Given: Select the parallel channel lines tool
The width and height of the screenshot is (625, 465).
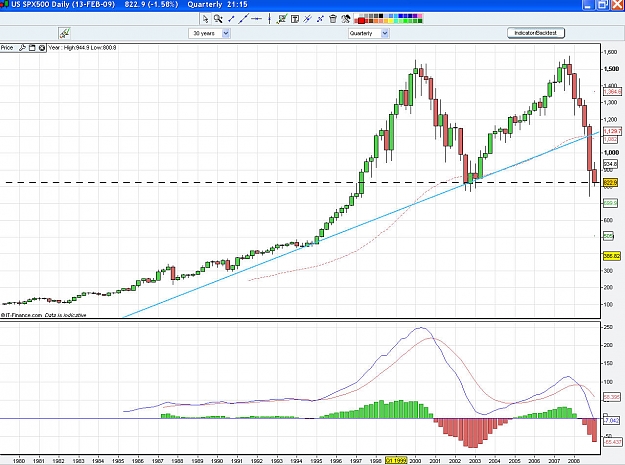Looking at the screenshot, I should (x=307, y=19).
